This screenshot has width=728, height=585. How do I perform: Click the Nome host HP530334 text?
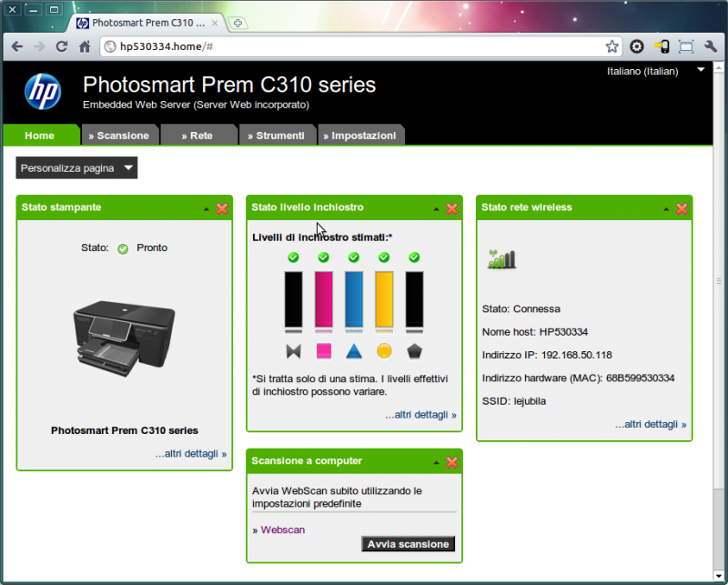click(535, 332)
